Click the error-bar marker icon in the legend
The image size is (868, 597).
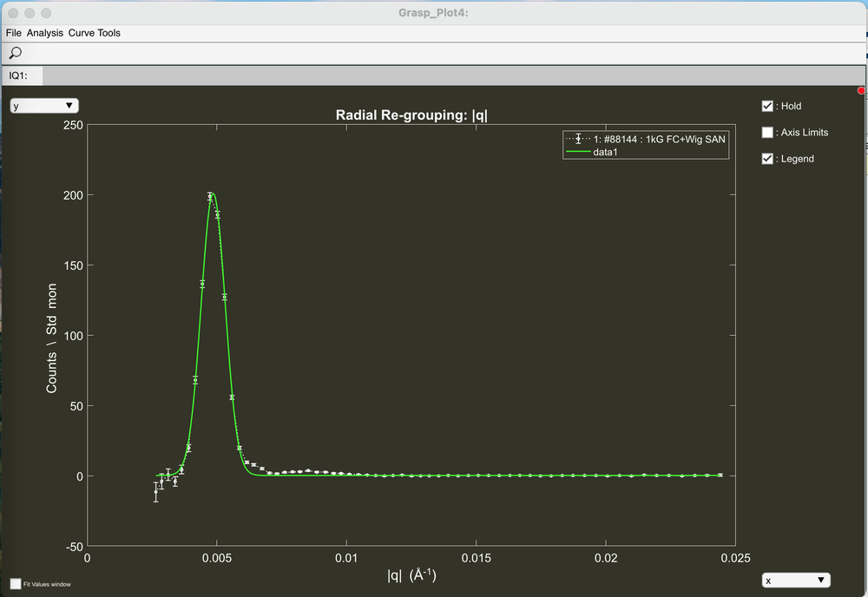pos(577,138)
